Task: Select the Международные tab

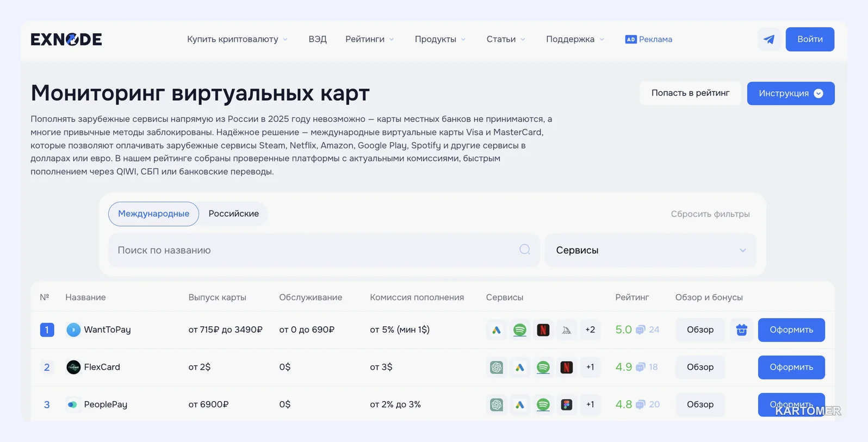Action: coord(154,214)
